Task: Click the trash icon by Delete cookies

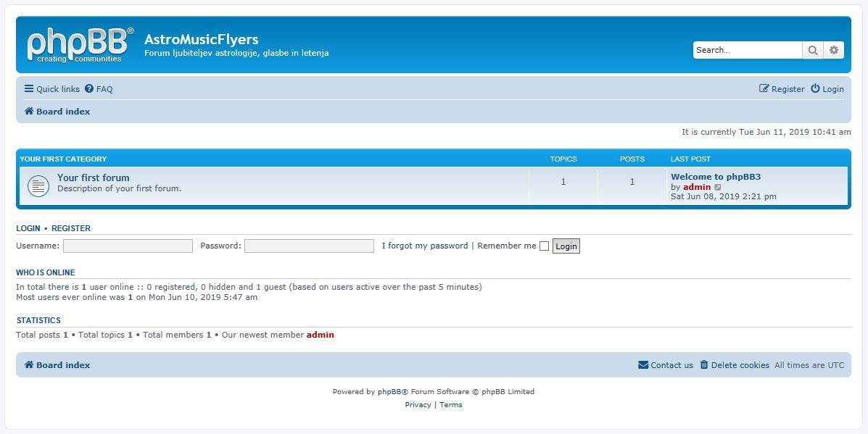Action: pos(704,364)
